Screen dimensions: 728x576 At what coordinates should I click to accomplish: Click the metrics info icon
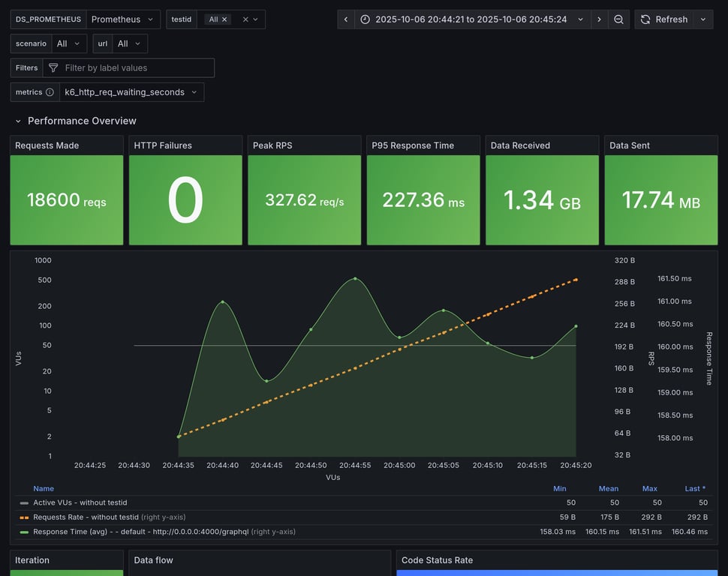coord(50,92)
